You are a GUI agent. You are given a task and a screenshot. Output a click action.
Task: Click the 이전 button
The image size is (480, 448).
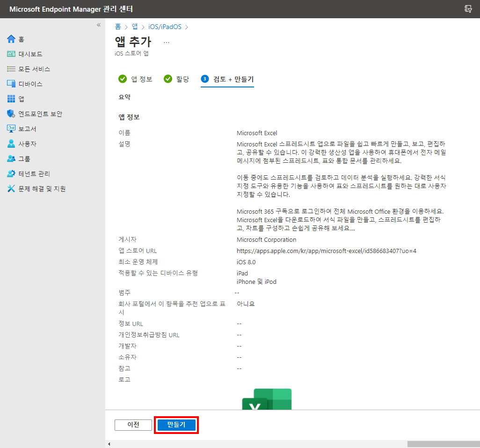[x=133, y=425]
